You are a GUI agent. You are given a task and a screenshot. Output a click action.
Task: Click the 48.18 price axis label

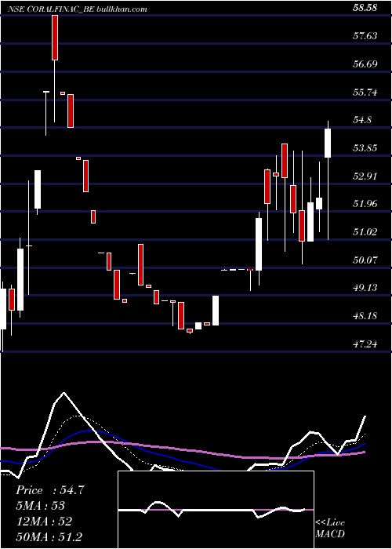tap(365, 316)
